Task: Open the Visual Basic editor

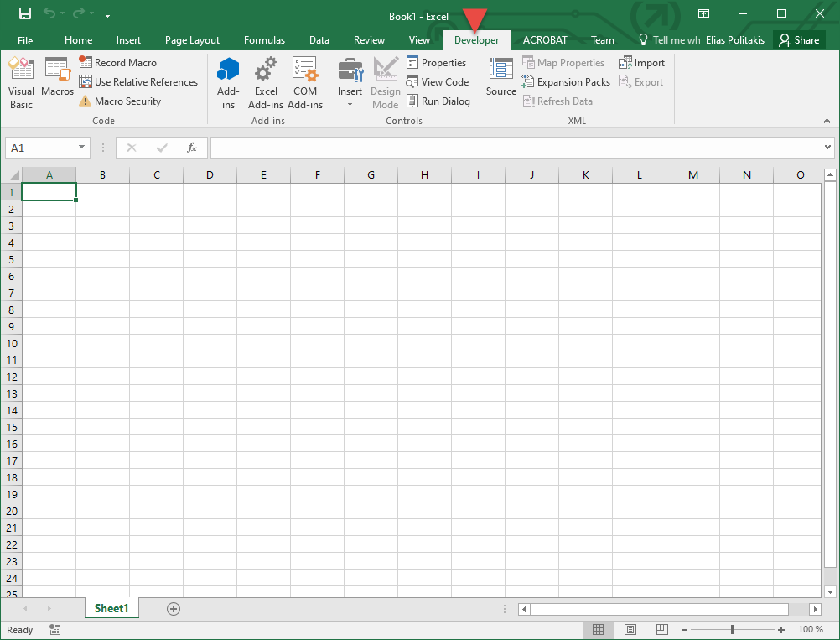Action: (21, 83)
